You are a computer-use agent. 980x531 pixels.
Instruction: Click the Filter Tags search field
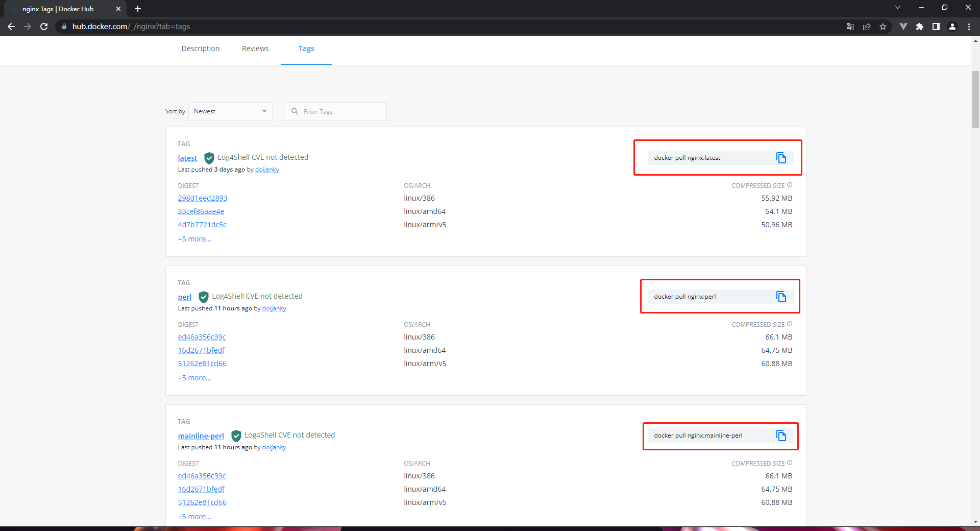[336, 111]
